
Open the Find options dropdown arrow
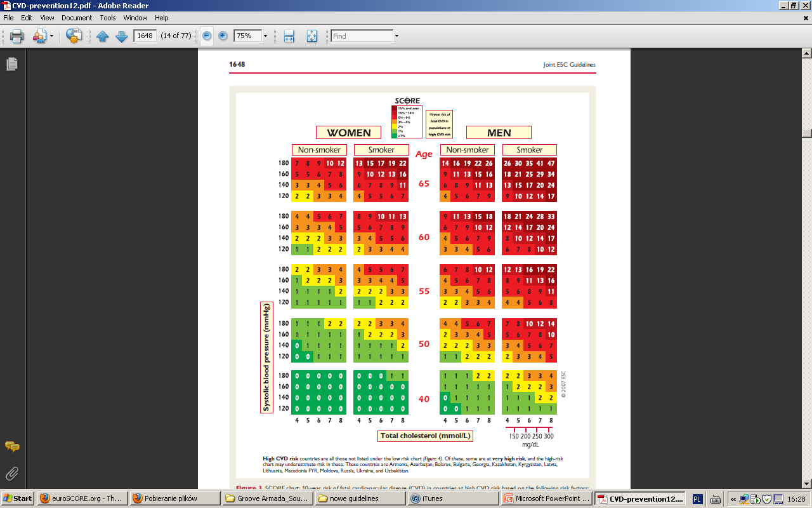pos(396,36)
